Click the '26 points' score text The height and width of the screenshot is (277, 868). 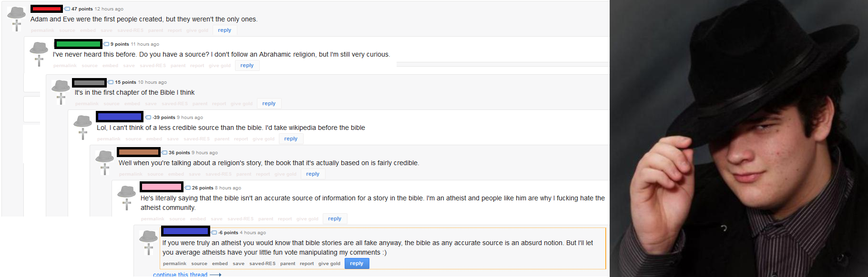click(x=203, y=188)
